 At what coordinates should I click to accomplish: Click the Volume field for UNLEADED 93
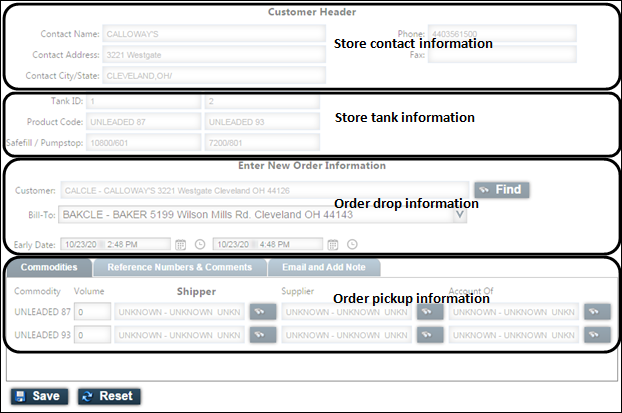92,335
